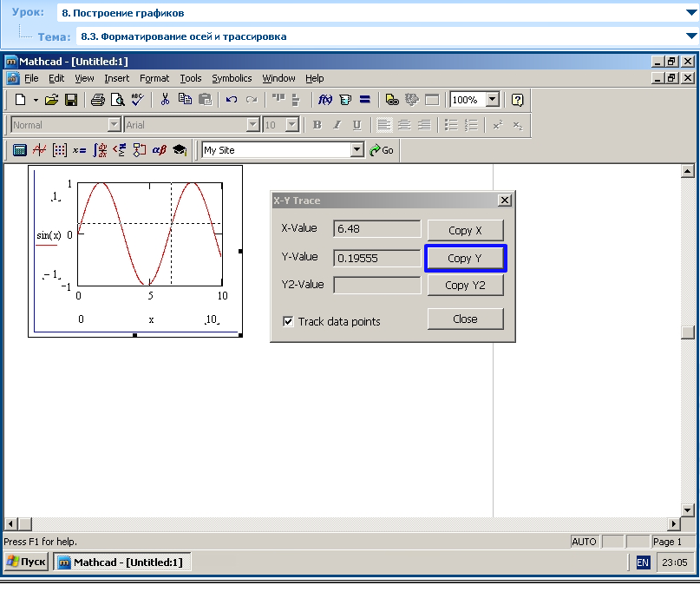700x592 pixels.
Task: Open the Insert menu
Action: pyautogui.click(x=116, y=78)
